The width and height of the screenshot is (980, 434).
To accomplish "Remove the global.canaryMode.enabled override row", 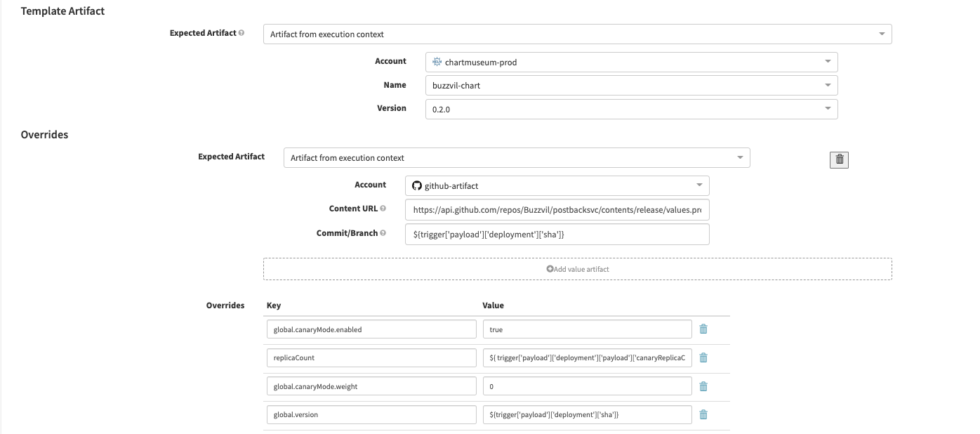I will point(703,329).
